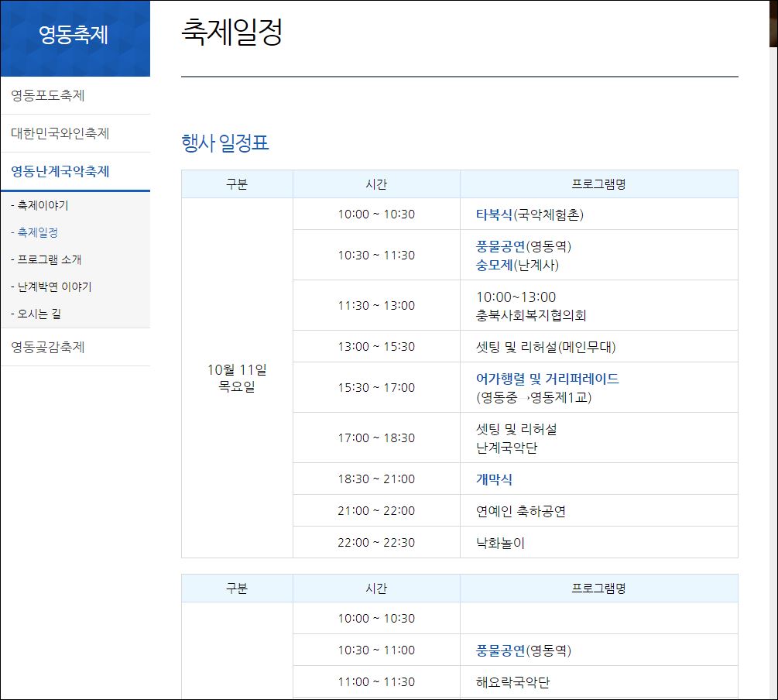Screen dimensions: 778x700
Task: Click the 낙화놀이 program cell
Action: [x=500, y=543]
